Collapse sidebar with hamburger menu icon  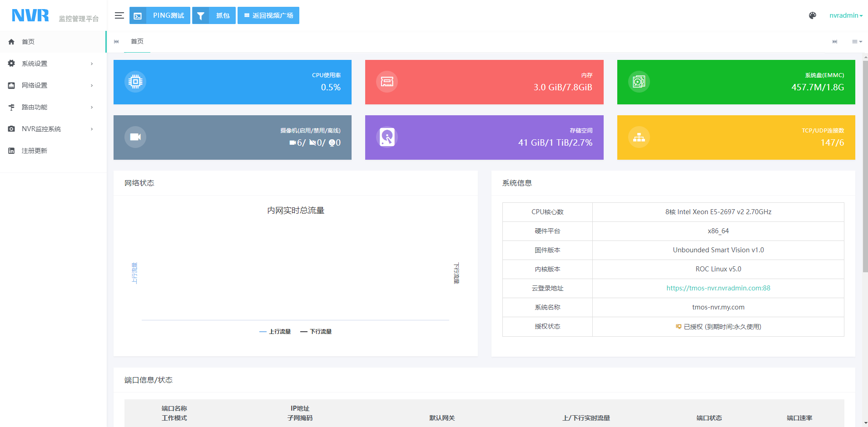(119, 15)
